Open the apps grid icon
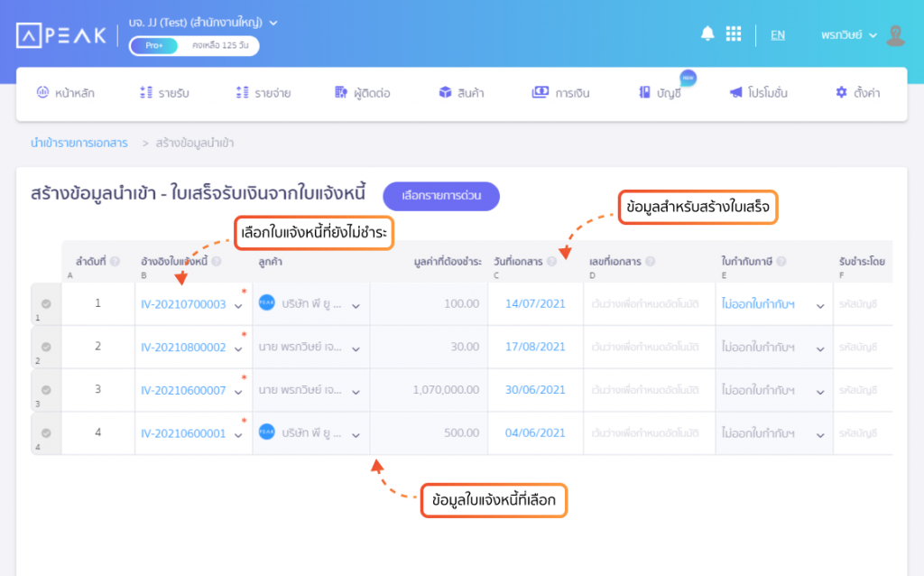The height and width of the screenshot is (576, 924). [x=733, y=33]
